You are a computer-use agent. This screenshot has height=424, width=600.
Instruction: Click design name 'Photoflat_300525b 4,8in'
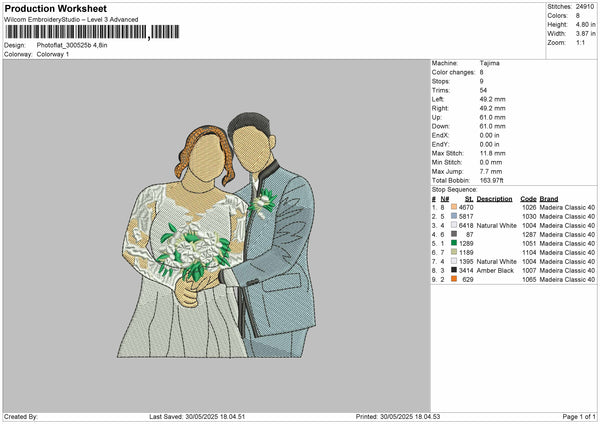coord(72,45)
